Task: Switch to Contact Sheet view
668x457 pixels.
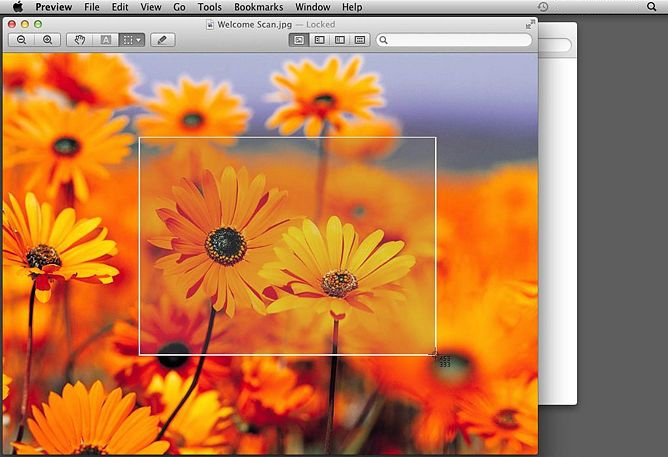Action: pyautogui.click(x=360, y=40)
